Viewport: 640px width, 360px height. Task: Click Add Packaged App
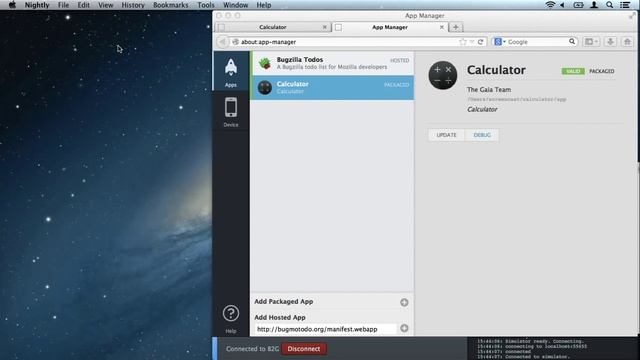click(284, 302)
